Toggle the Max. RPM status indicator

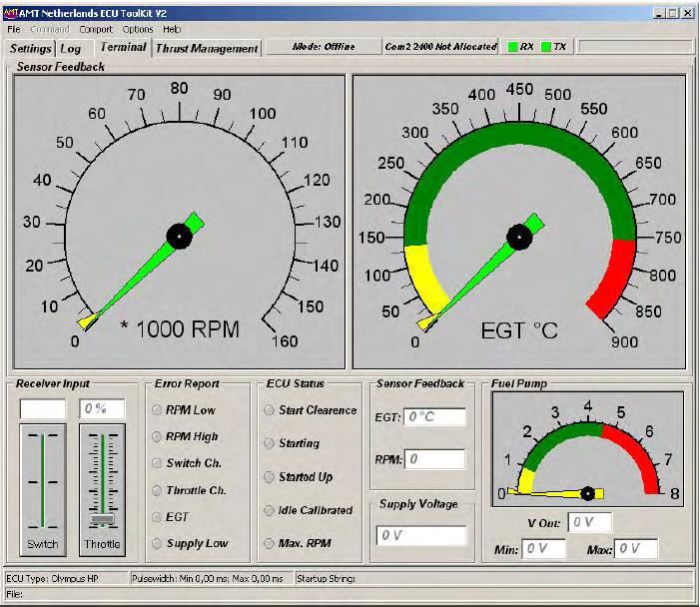[270, 543]
